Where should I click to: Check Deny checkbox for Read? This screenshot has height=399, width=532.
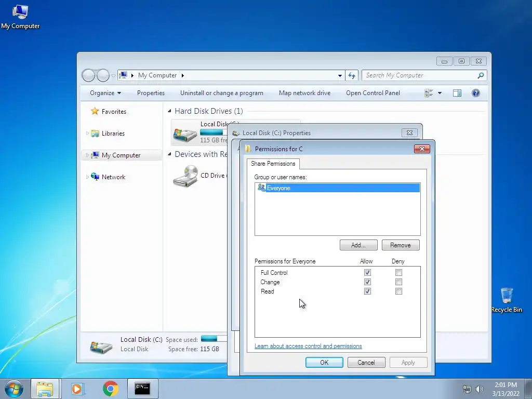pyautogui.click(x=398, y=291)
